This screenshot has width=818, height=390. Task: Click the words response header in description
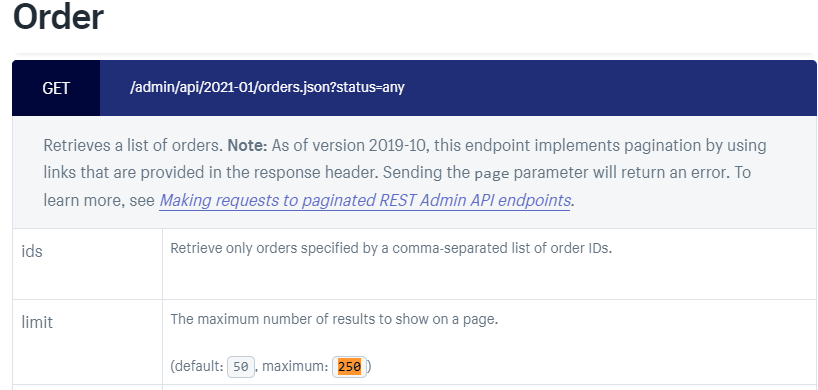click(x=304, y=173)
